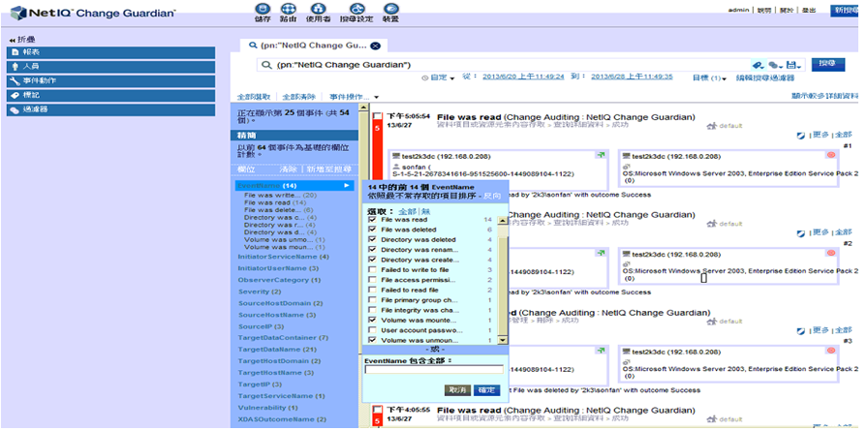Click green arrow icon in event #1 source box
Screen dimensions: 868x431
601,155
